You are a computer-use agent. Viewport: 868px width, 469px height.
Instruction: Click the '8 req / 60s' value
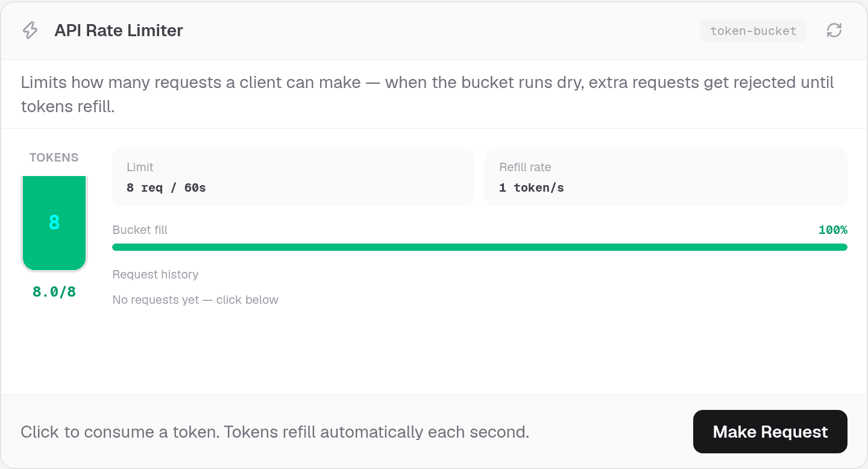166,187
